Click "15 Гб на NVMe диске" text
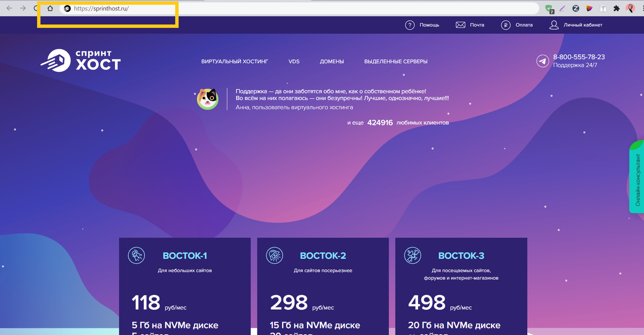 click(x=315, y=325)
